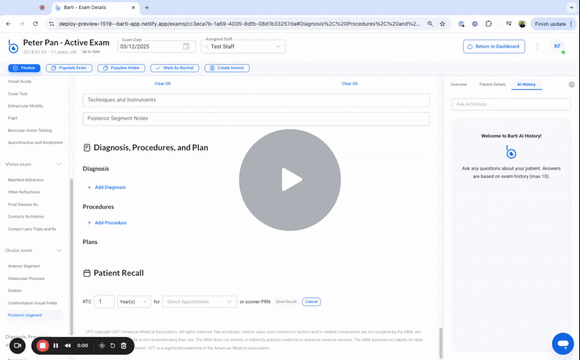Go to Dilation in the sidebar
Screen dimensions: 580x360
pyautogui.click(x=15, y=290)
